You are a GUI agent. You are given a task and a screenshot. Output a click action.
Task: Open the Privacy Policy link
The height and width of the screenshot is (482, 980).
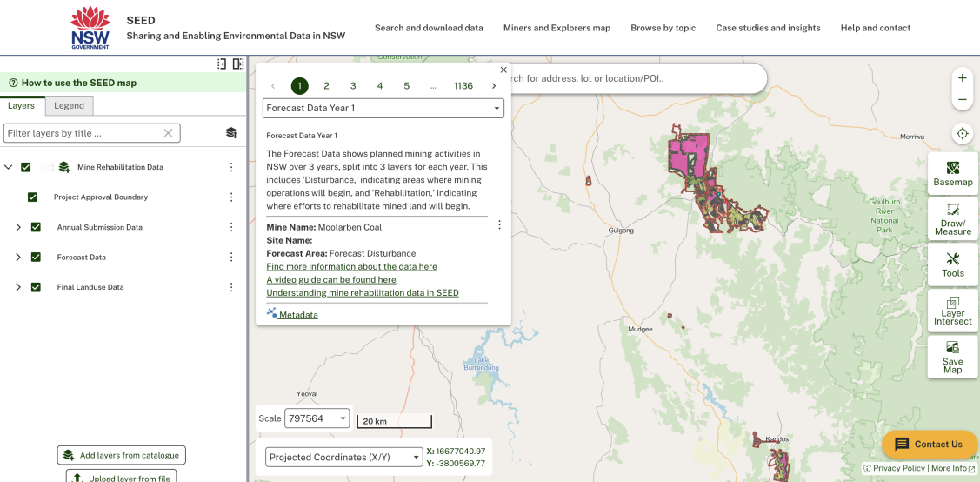(x=899, y=468)
